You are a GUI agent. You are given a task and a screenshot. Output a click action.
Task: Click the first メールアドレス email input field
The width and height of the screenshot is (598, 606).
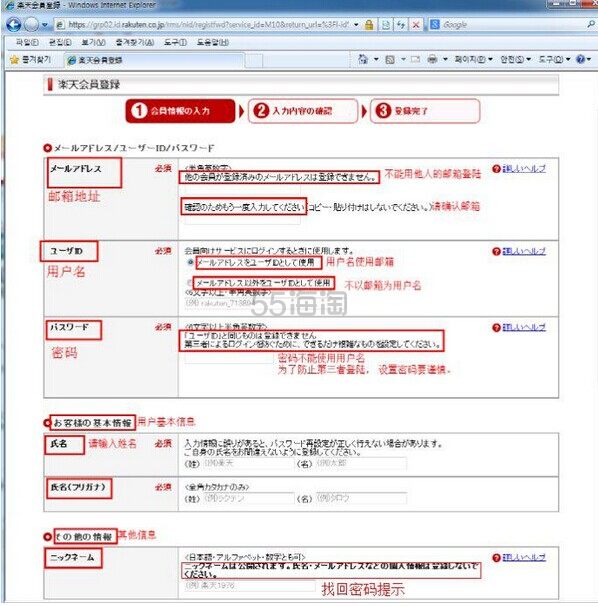pyautogui.click(x=243, y=189)
